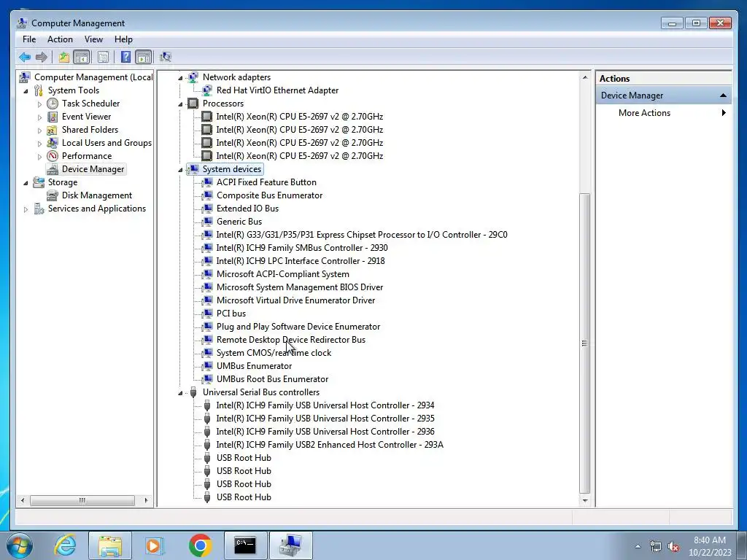Select Microsoft System Management BIOS Driver
The height and width of the screenshot is (560, 747).
[x=300, y=287]
